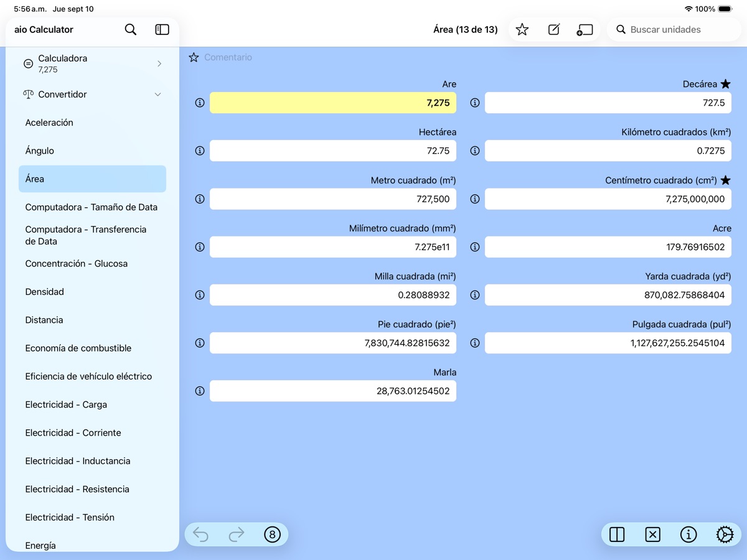The width and height of the screenshot is (747, 560).
Task: Show info for the Are unit
Action: (200, 103)
